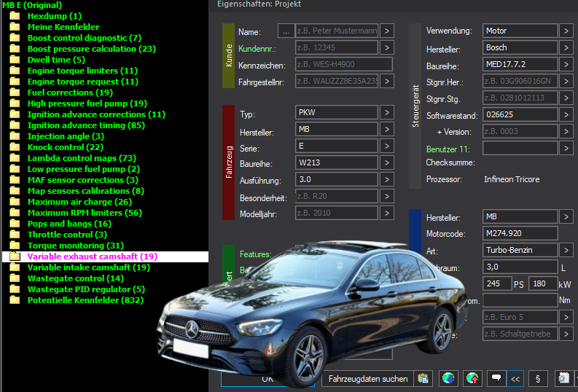Click the paragraph sign (§) button
The image size is (578, 392).
tap(538, 378)
